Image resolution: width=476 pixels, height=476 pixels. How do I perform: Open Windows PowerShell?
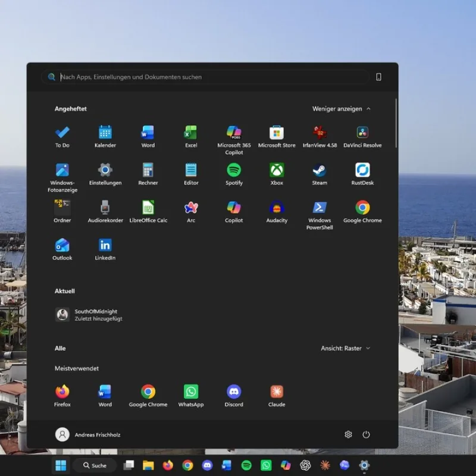[320, 215]
